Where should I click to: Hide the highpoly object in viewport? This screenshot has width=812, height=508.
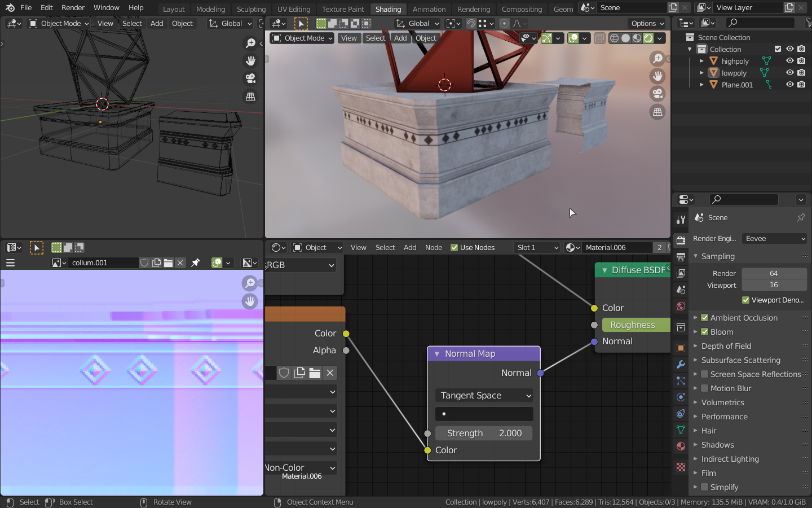tap(789, 61)
